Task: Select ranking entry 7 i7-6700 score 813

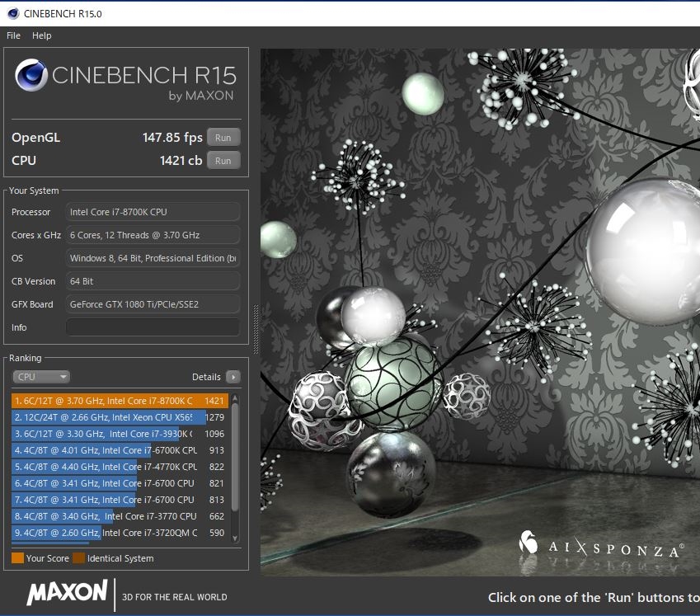Action: click(x=120, y=500)
